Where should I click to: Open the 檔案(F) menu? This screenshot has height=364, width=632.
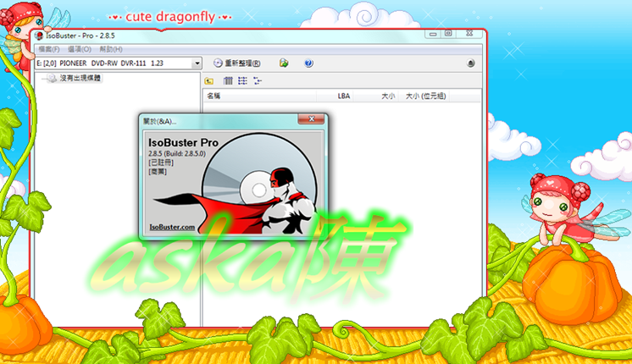[49, 49]
